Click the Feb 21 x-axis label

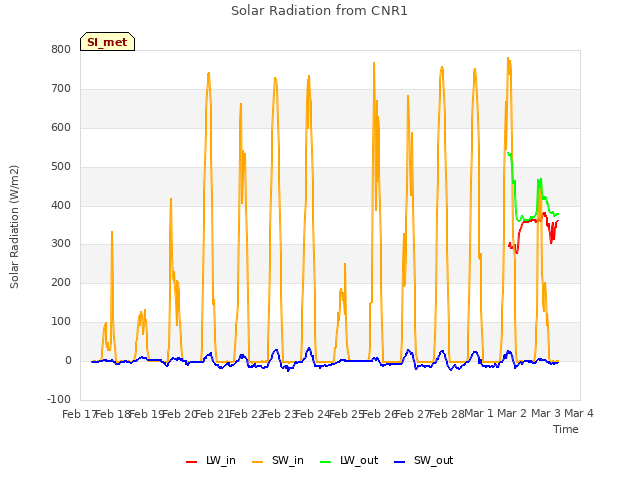tap(213, 414)
